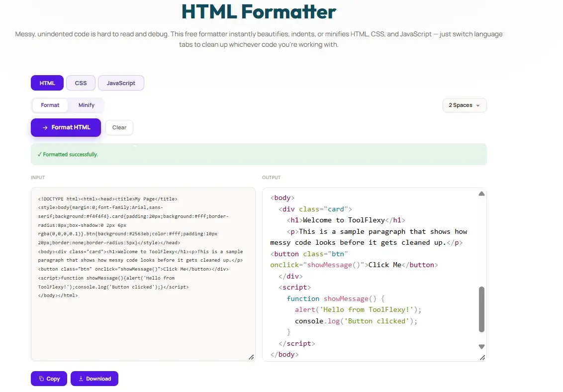Click the Copy button
Viewport: 563px width, 392px height.
coord(49,379)
